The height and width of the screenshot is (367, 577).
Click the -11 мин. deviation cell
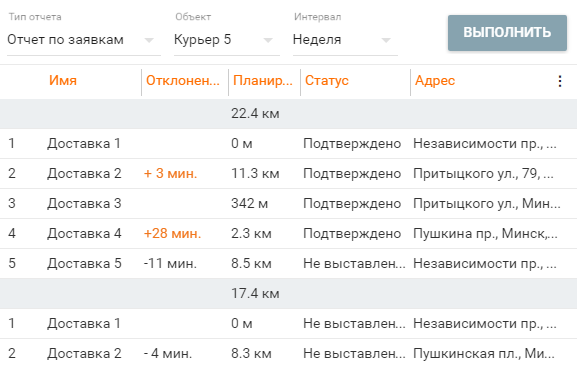[170, 264]
